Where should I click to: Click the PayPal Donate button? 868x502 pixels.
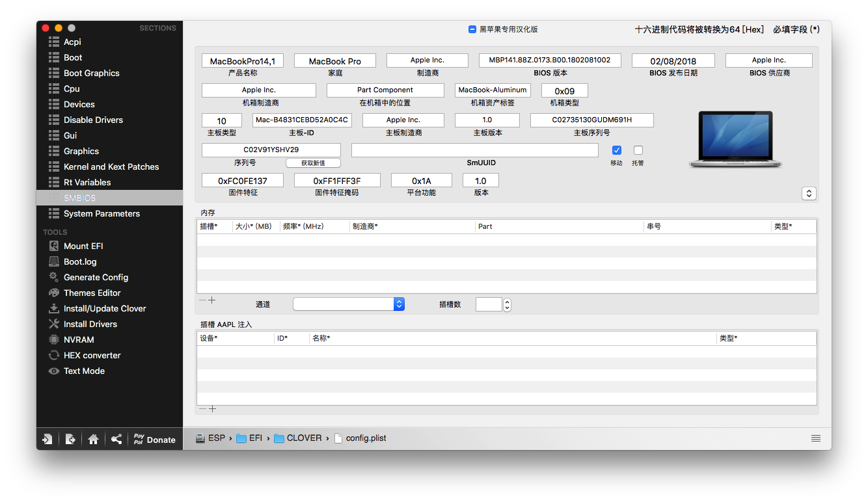pyautogui.click(x=154, y=440)
